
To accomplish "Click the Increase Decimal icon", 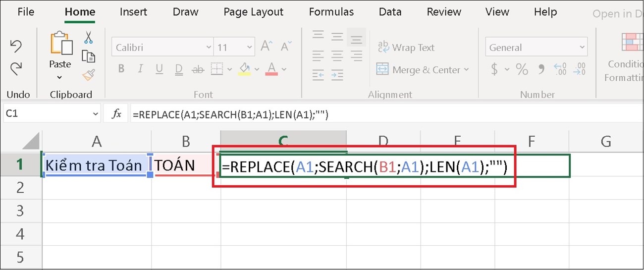I will coord(560,69).
